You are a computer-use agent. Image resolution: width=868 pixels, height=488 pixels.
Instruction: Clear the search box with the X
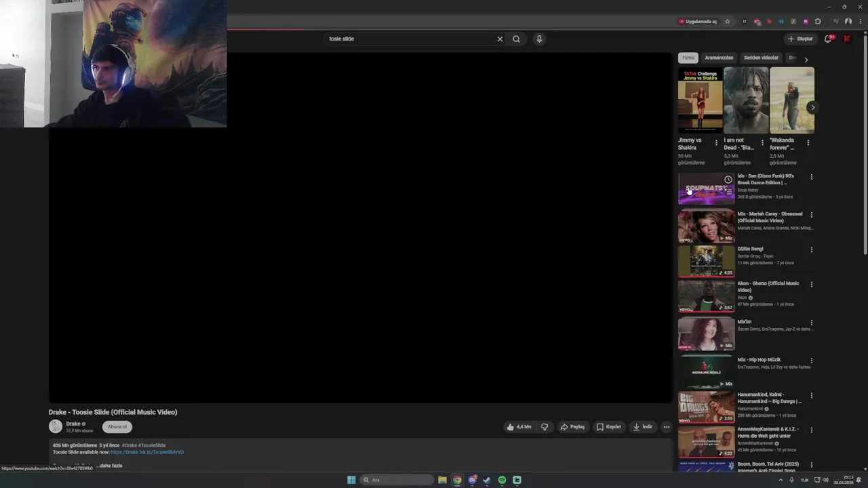point(500,39)
